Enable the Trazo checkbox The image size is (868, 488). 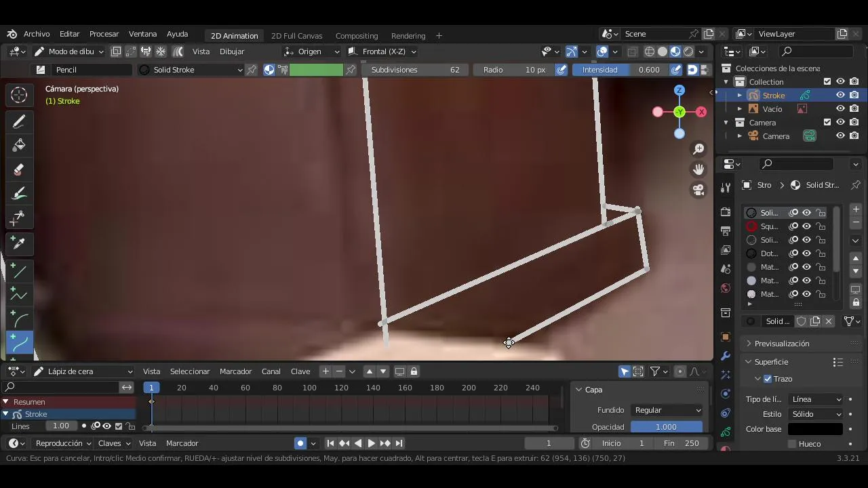768,379
